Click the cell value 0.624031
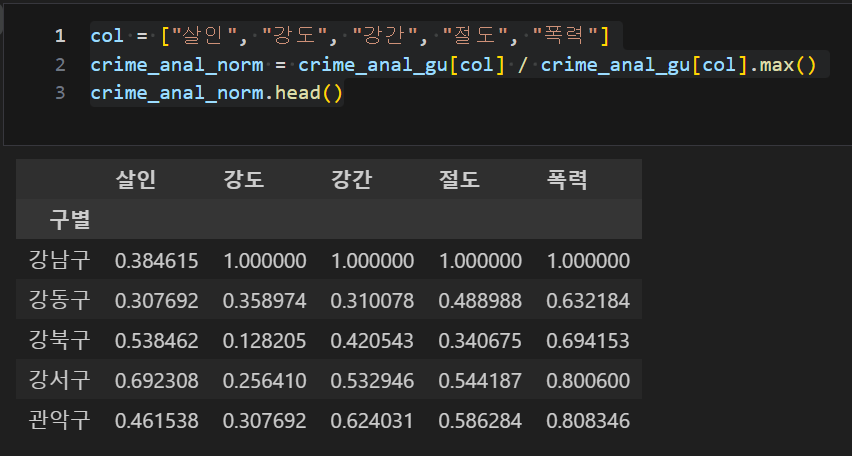Viewport: 852px width, 456px height. point(372,421)
